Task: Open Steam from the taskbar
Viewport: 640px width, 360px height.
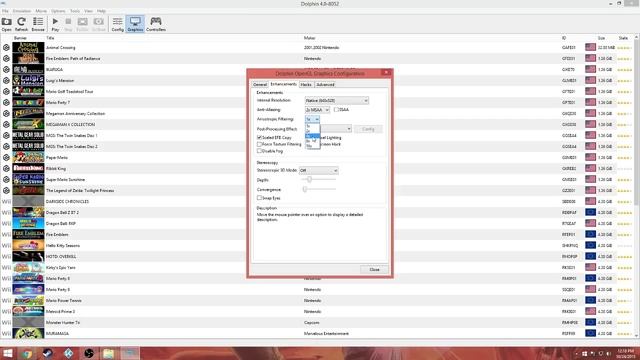Action: coord(47,353)
